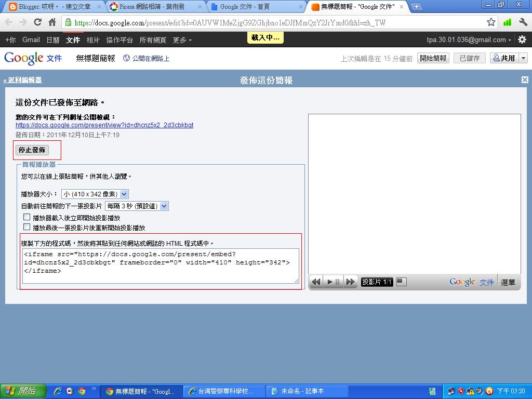The width and height of the screenshot is (532, 399).
Task: Click 返回編輯器 link to return to editor
Action: pos(22,79)
